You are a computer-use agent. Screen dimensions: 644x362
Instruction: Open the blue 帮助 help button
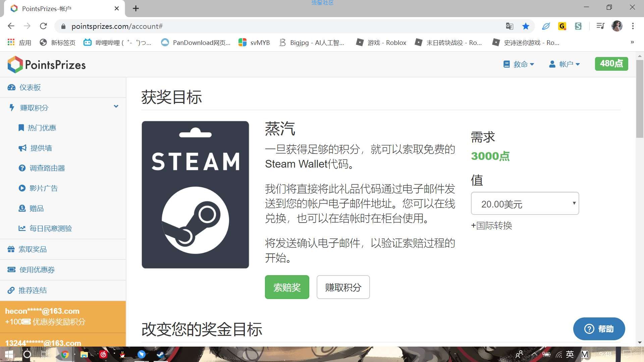599,329
